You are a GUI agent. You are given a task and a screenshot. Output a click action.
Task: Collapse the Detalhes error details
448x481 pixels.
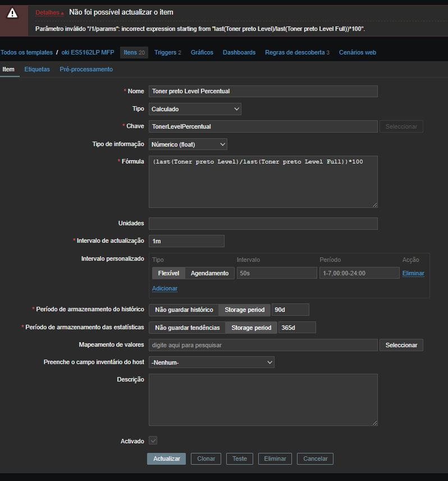click(x=49, y=12)
